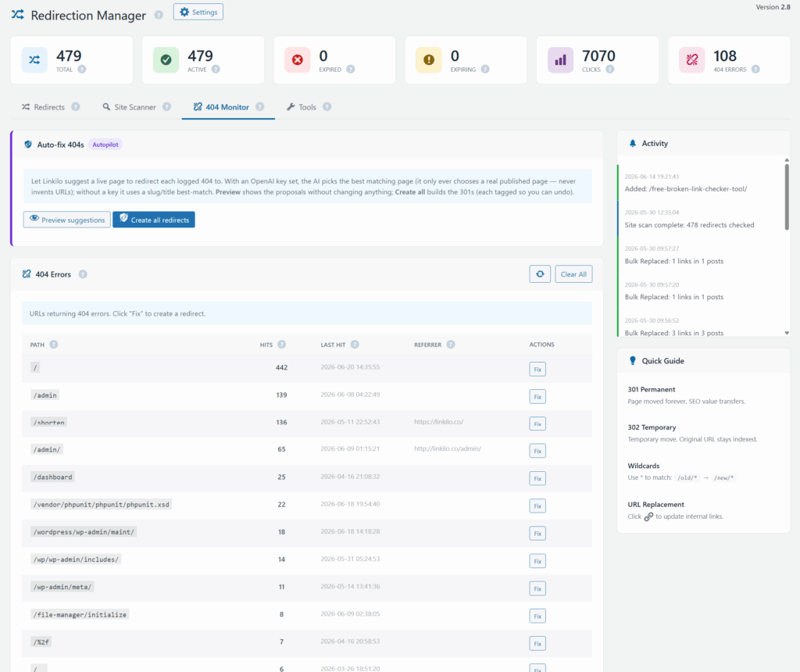Screen dimensions: 800x672
Task: Click the Expiring warning icon
Action: (429, 59)
